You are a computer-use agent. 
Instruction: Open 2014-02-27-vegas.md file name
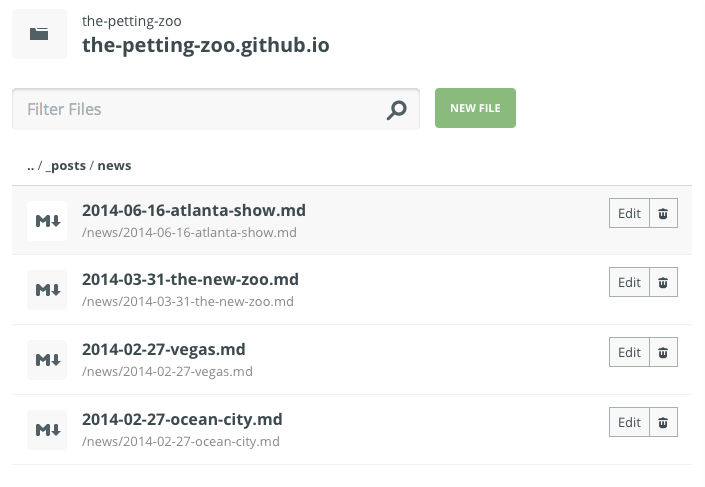[x=163, y=349]
